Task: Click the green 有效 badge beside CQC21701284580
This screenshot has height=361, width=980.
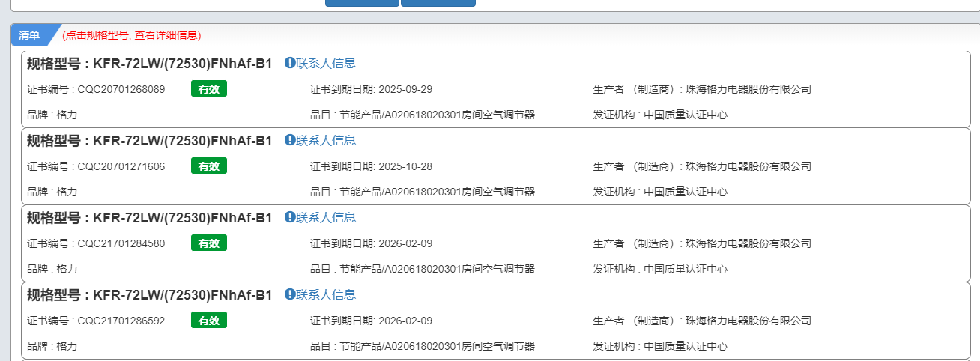Action: pyautogui.click(x=209, y=243)
